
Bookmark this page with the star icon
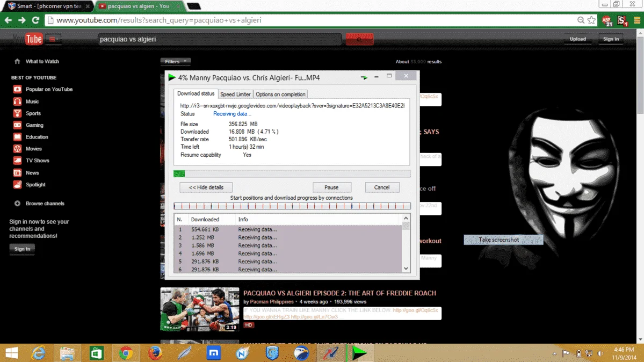(591, 20)
